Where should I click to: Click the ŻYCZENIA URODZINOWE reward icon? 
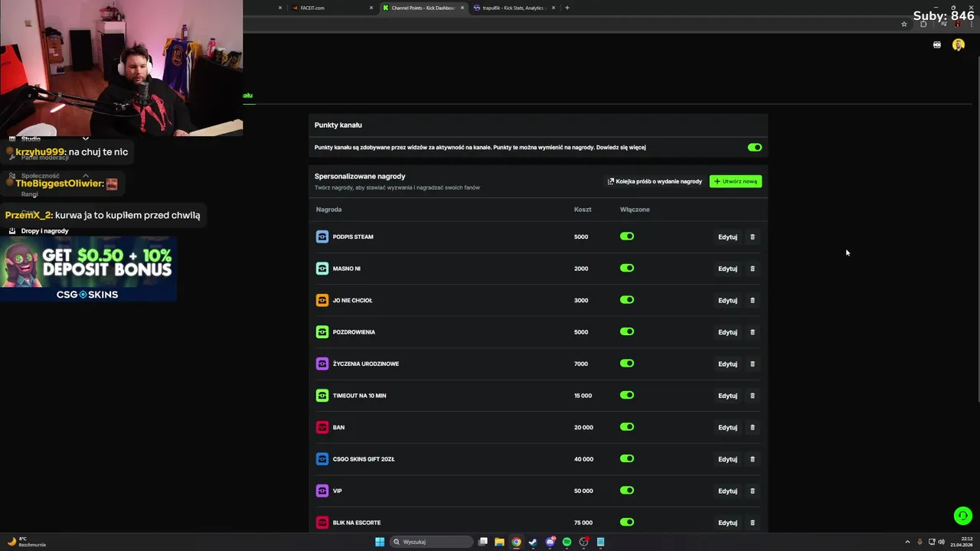click(x=322, y=364)
